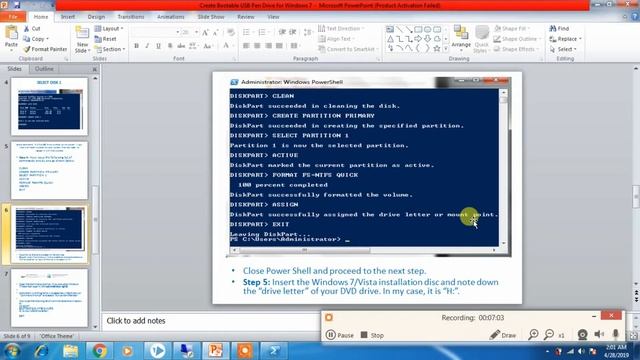Zoom in with recorder magnifier plus
This screenshot has width=640, height=360.
click(x=533, y=335)
